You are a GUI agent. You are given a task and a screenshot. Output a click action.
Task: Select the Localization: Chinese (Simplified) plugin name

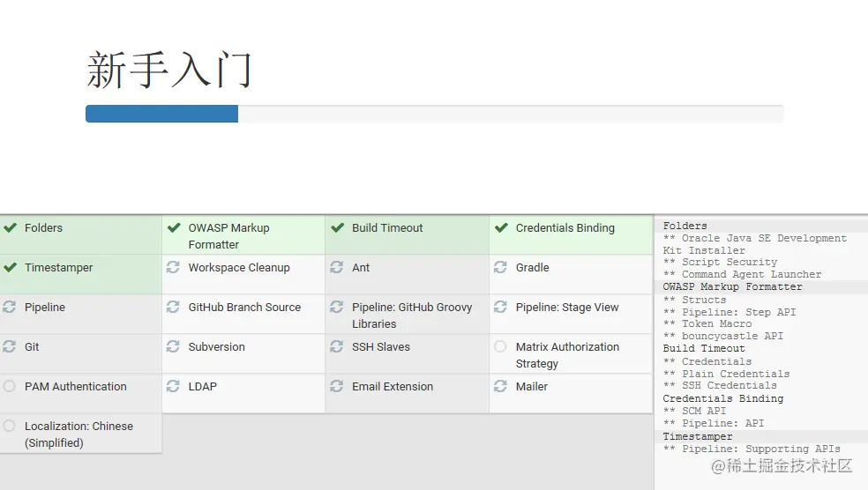pyautogui.click(x=79, y=434)
